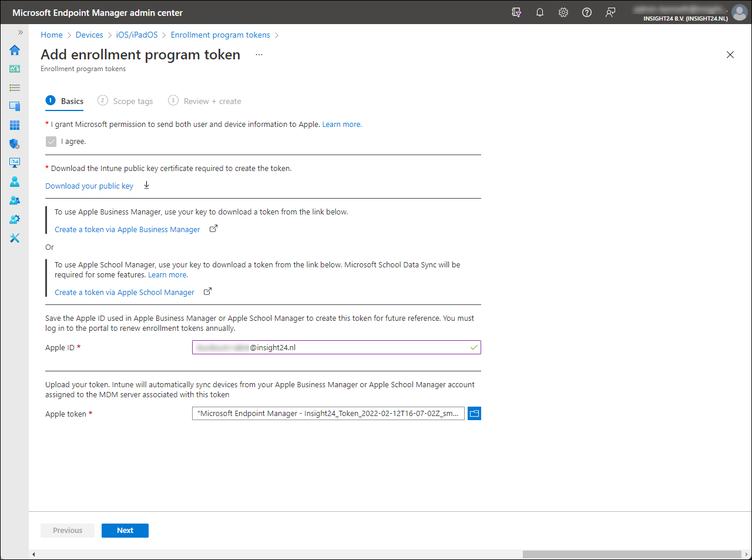Open the account avatar menu
Image resolution: width=752 pixels, height=560 pixels.
(x=740, y=12)
